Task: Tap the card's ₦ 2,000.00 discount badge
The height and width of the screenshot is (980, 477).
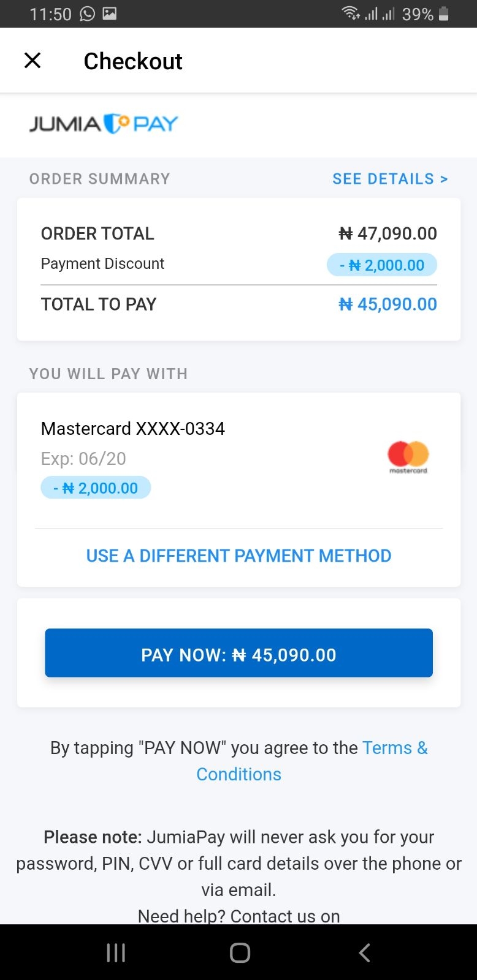Action: (96, 488)
